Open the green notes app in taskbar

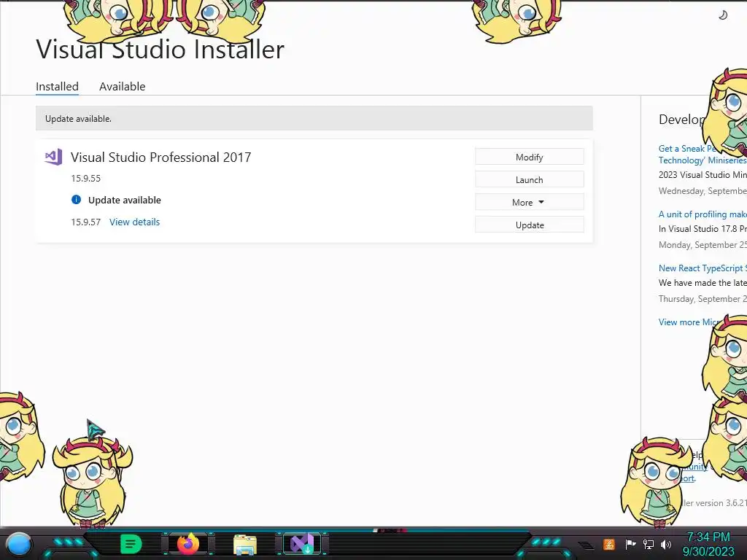pyautogui.click(x=131, y=544)
